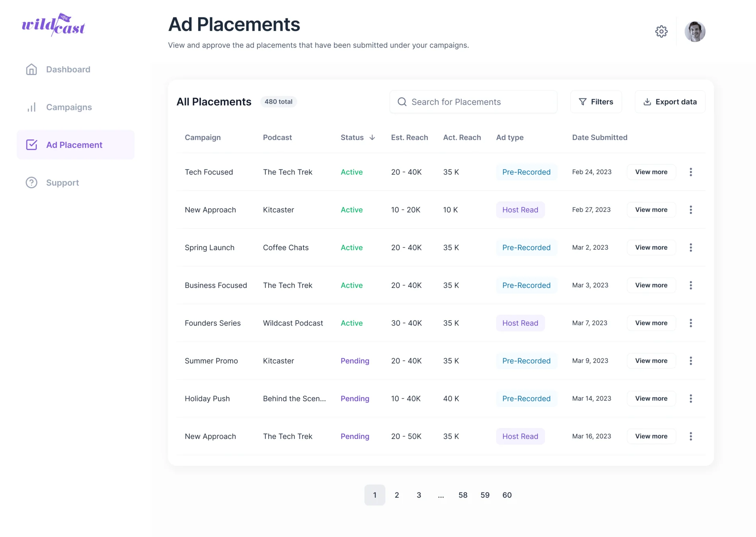View more for Holiday Push
Screen dimensions: 756x537
coord(651,399)
